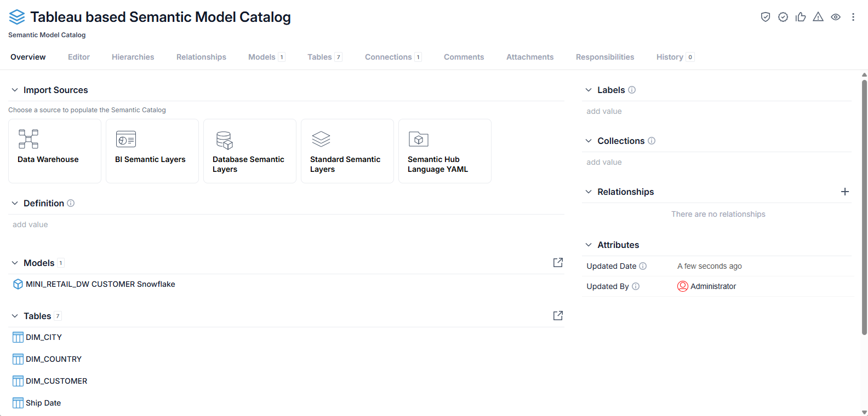Collapse the Import Sources section

coord(15,90)
